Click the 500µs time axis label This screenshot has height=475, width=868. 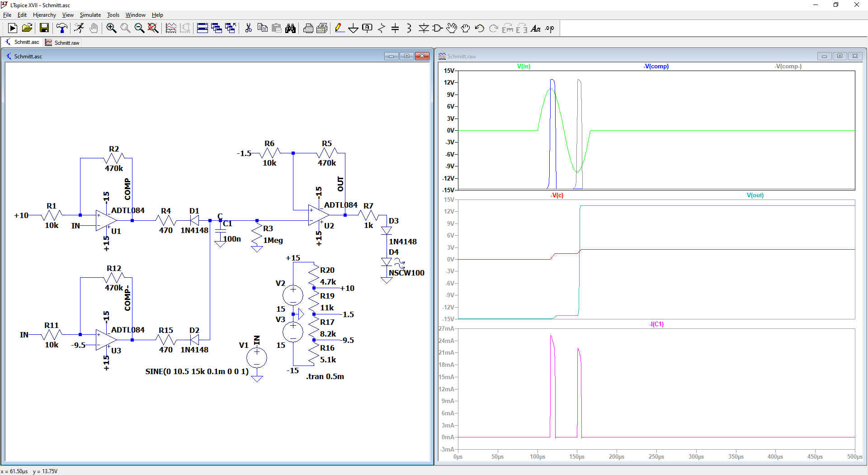click(854, 456)
